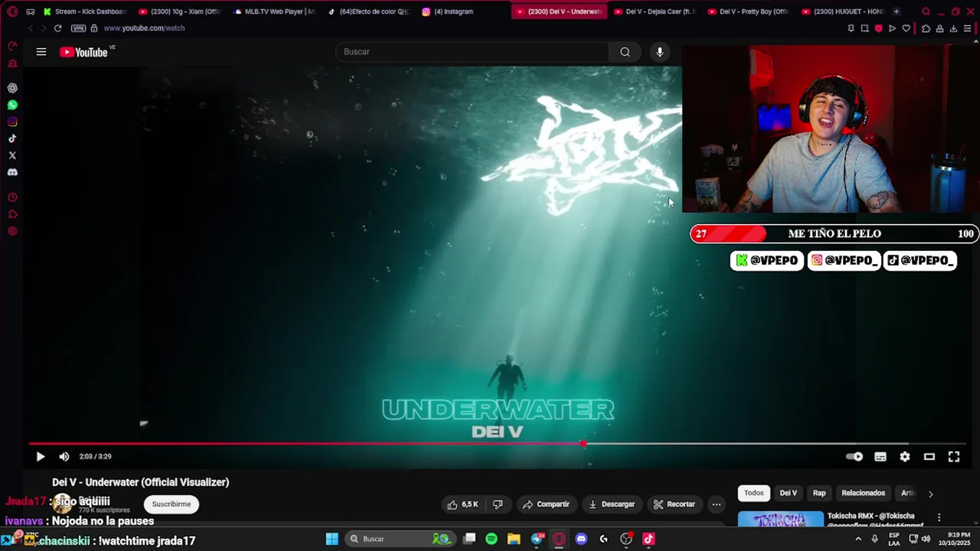The height and width of the screenshot is (551, 980).
Task: Open the snapshot tool in the toolbar
Action: click(x=864, y=28)
